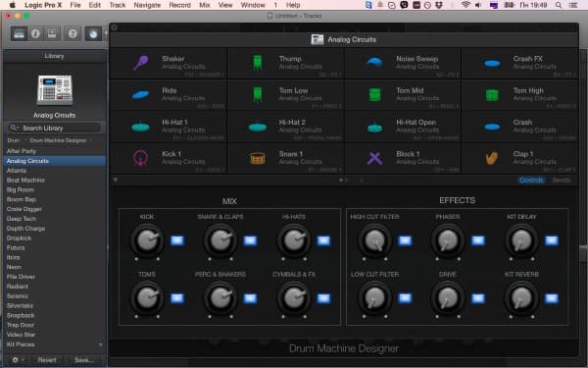Viewport: 588px width, 368px height.
Task: Toggle the PHASER blue button
Action: point(478,240)
